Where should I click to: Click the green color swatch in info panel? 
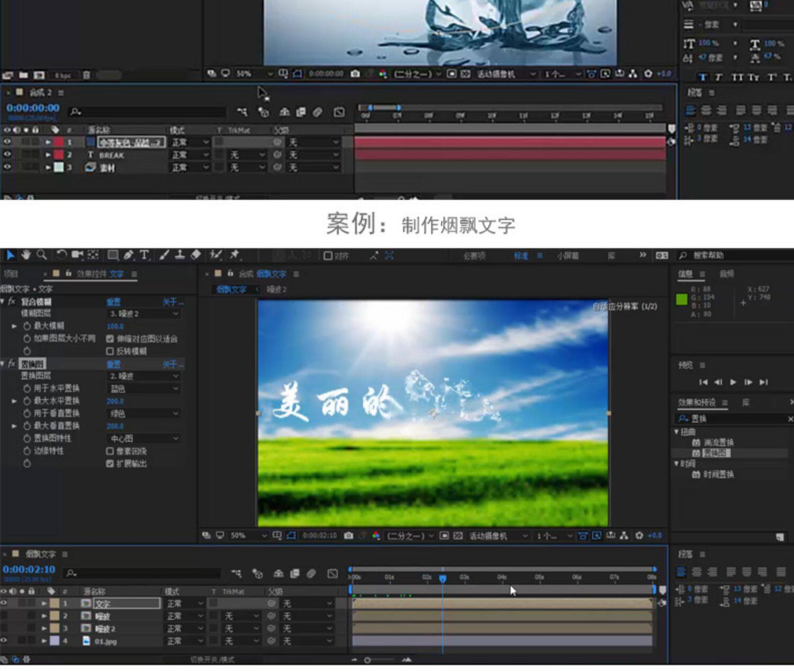[682, 299]
